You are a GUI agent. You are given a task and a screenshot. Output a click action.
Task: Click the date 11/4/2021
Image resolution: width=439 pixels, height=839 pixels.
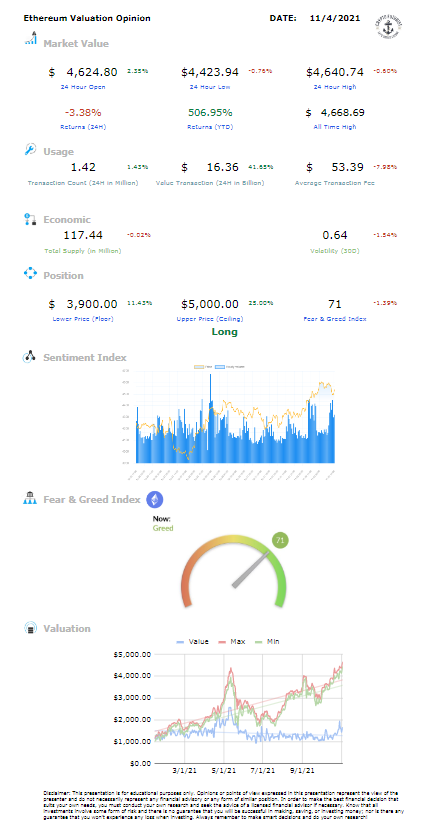click(335, 18)
